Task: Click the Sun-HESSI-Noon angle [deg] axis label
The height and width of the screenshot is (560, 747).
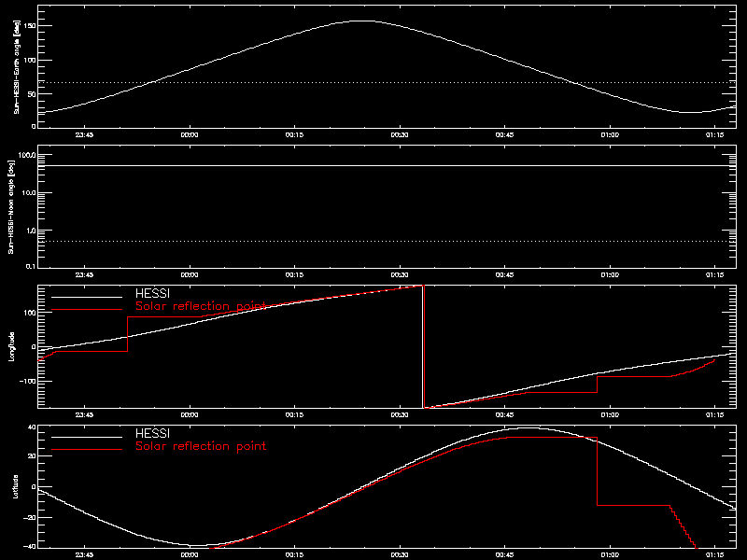Action: coord(11,207)
